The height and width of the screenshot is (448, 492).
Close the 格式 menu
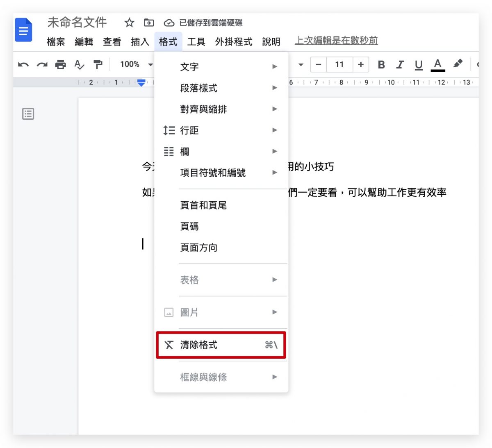168,42
